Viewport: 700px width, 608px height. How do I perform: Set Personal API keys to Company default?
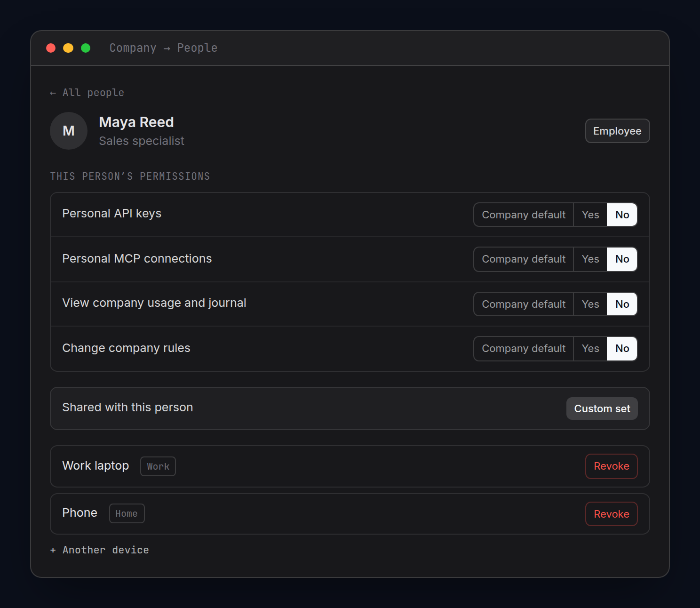(524, 215)
